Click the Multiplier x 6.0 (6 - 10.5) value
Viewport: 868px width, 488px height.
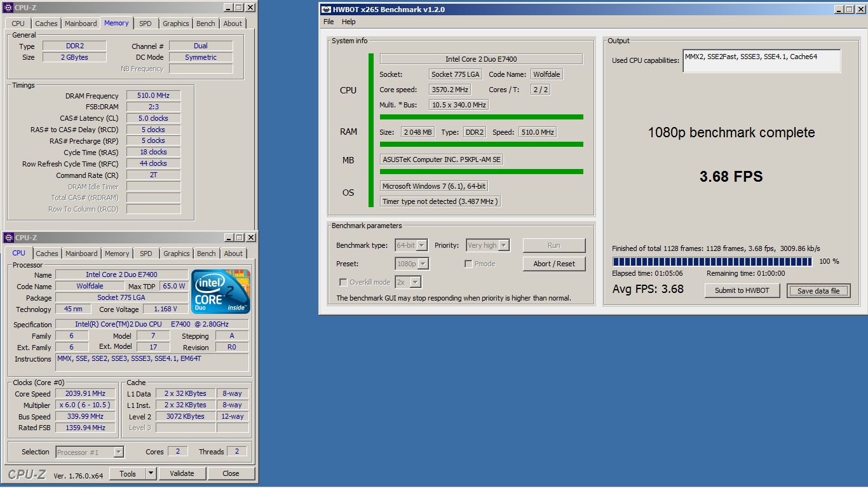(x=85, y=405)
